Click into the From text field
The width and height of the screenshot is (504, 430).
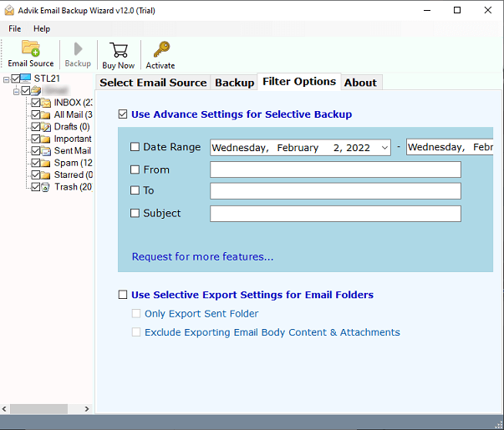pos(335,169)
